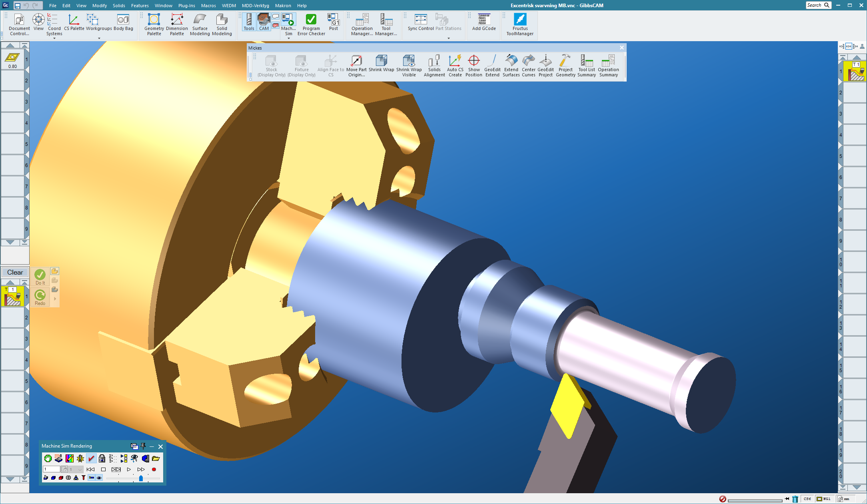Open dropdown arrow below Workgroups toolbar
The height and width of the screenshot is (504, 867).
[99, 38]
